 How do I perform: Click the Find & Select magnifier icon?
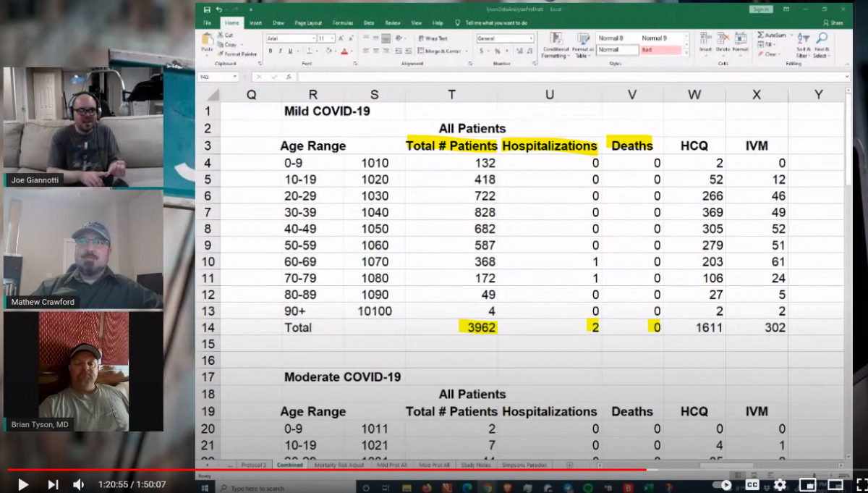tap(822, 39)
